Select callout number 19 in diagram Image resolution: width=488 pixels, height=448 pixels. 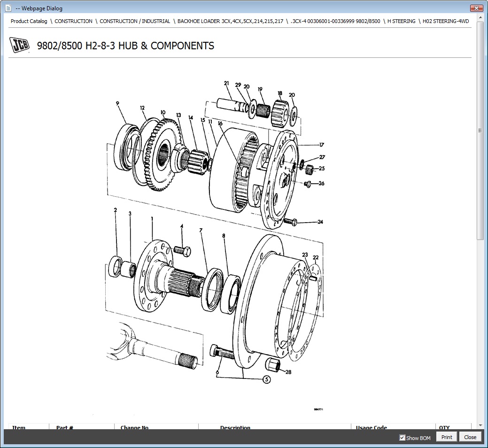point(260,89)
